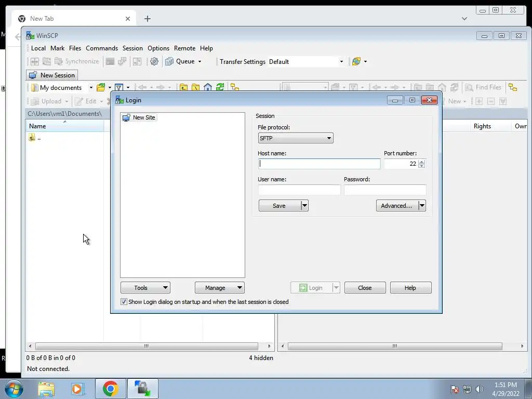The width and height of the screenshot is (532, 399).
Task: Go to local parent directory icon
Action: pos(183,87)
